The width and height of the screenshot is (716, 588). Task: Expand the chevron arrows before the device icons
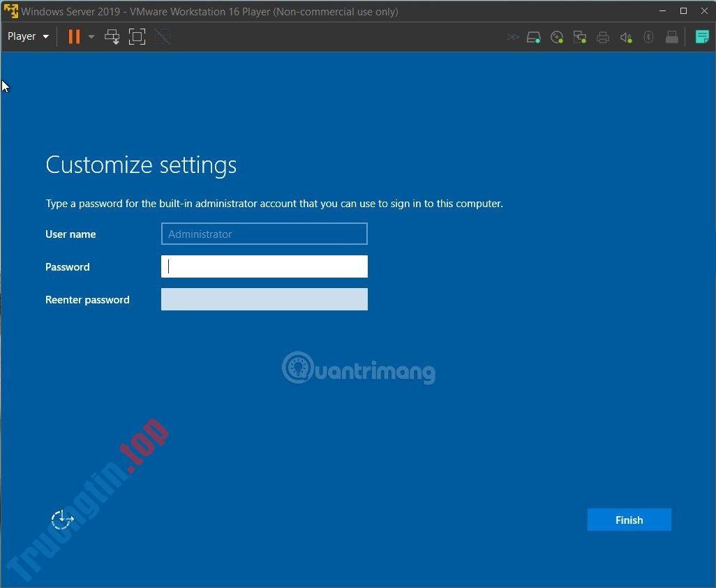[x=513, y=37]
